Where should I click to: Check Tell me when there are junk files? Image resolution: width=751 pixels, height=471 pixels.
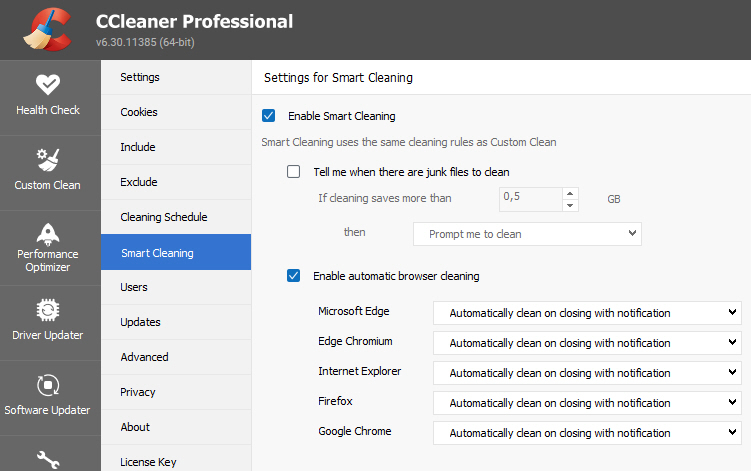pyautogui.click(x=294, y=172)
